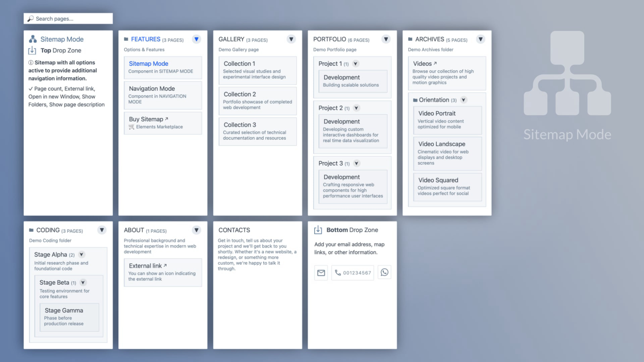Open the Buy Sitemap external link
This screenshot has width=644, height=362.
click(163, 123)
